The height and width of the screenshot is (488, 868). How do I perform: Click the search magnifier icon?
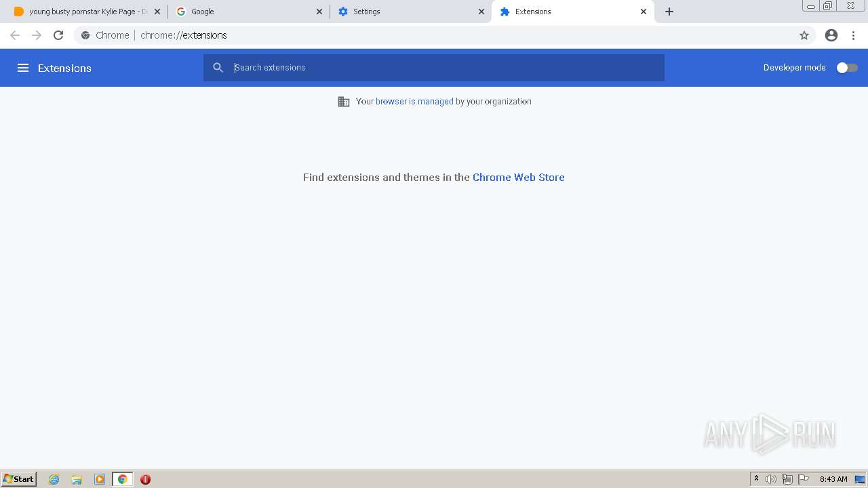click(x=218, y=68)
